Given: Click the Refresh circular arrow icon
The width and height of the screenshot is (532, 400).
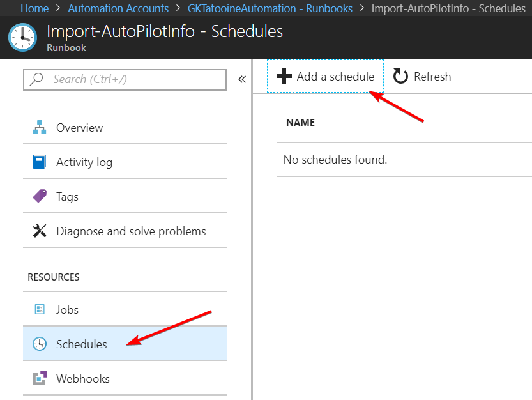Looking at the screenshot, I should tap(400, 76).
